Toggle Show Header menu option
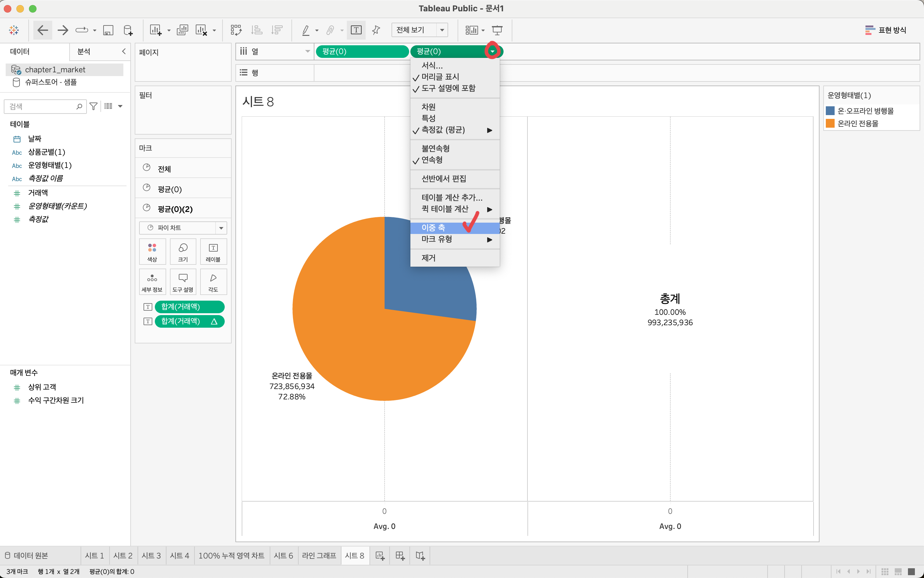 [440, 77]
